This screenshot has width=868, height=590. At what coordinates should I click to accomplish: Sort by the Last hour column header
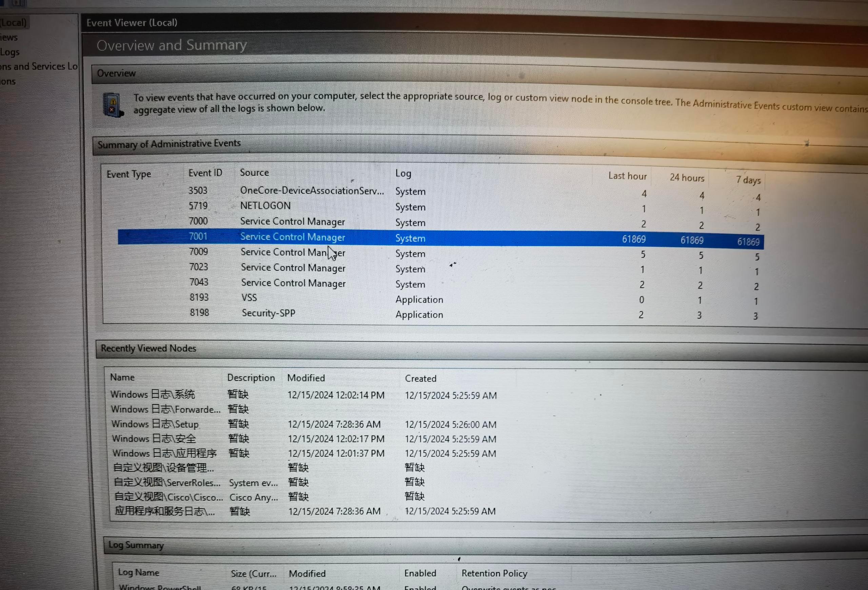coord(627,176)
